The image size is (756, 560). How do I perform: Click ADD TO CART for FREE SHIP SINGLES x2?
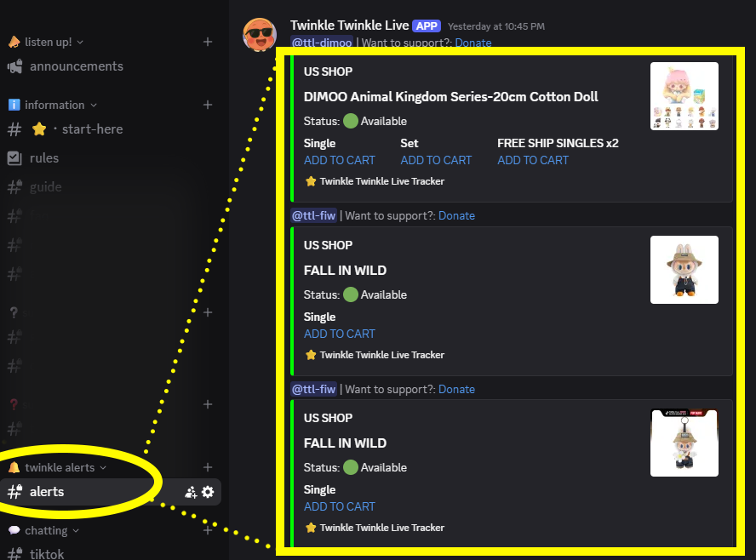[532, 160]
